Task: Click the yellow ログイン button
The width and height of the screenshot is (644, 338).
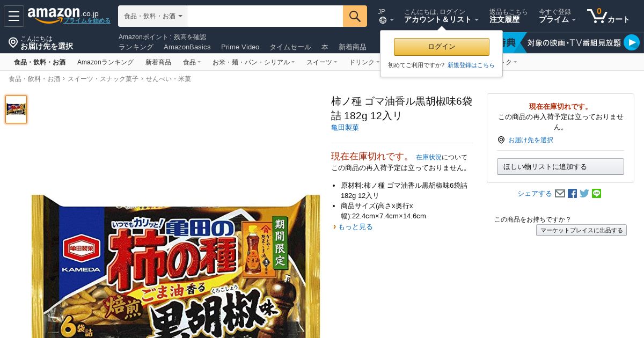Action: 442,47
